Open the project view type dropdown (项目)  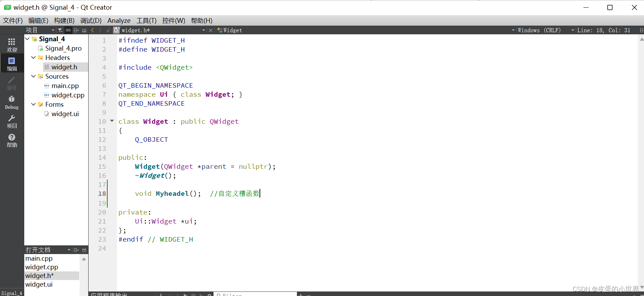[40, 30]
